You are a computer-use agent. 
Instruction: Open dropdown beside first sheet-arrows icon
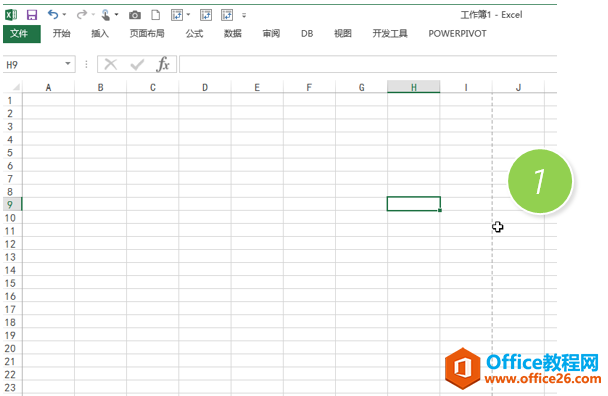[188, 15]
